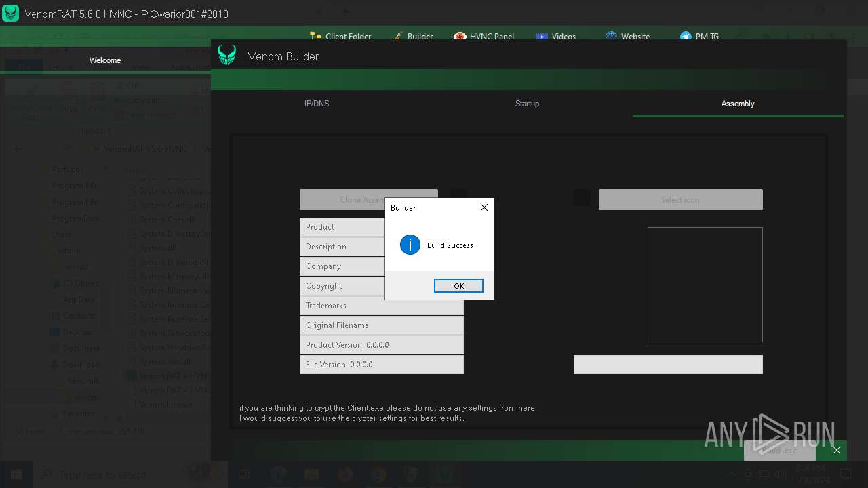Open the notification center icon
Viewport: 868px width, 488px height.
[846, 474]
